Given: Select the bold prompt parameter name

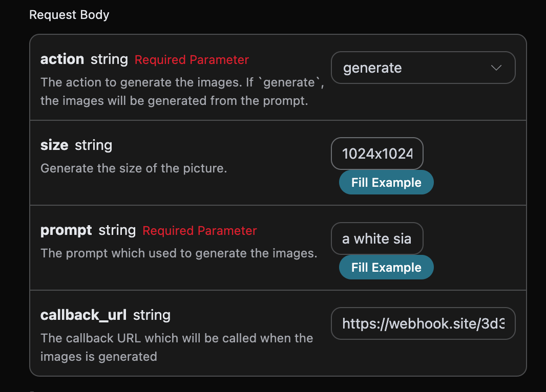Looking at the screenshot, I should [66, 230].
